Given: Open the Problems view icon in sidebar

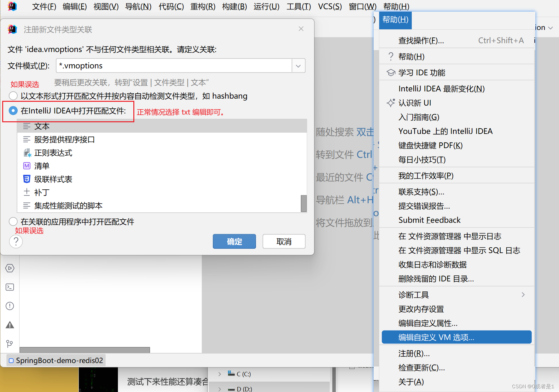Looking at the screenshot, I should [x=10, y=306].
